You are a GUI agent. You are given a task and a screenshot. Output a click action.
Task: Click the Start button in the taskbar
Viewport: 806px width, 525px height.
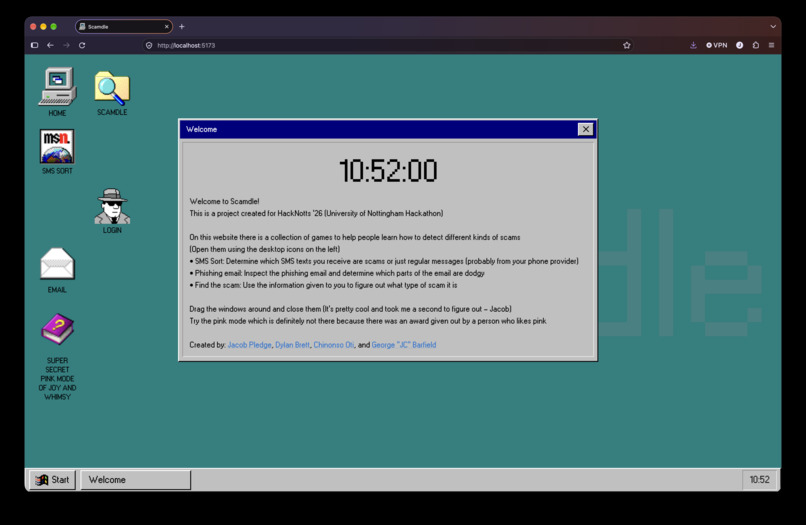[52, 480]
